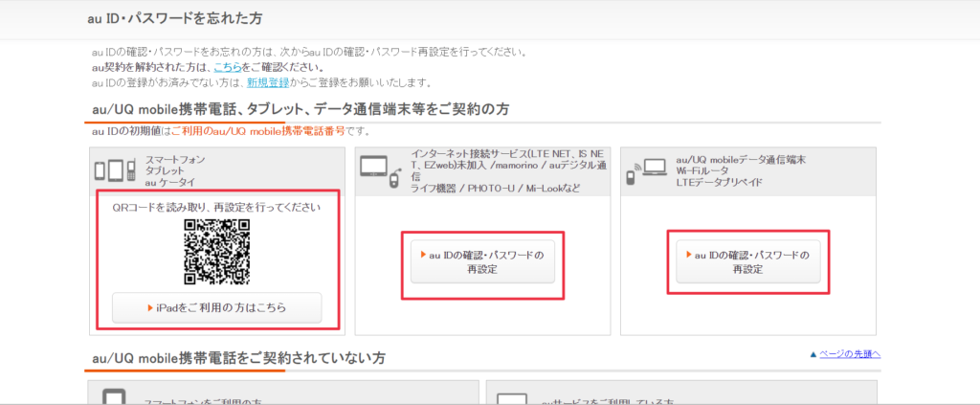Click the ご契約されていない方 section heading

238,358
